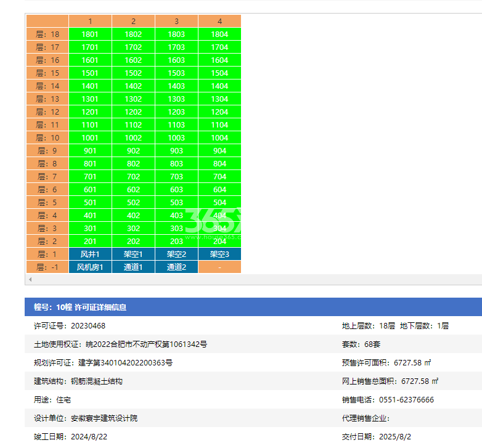Click unit 704

219,176
